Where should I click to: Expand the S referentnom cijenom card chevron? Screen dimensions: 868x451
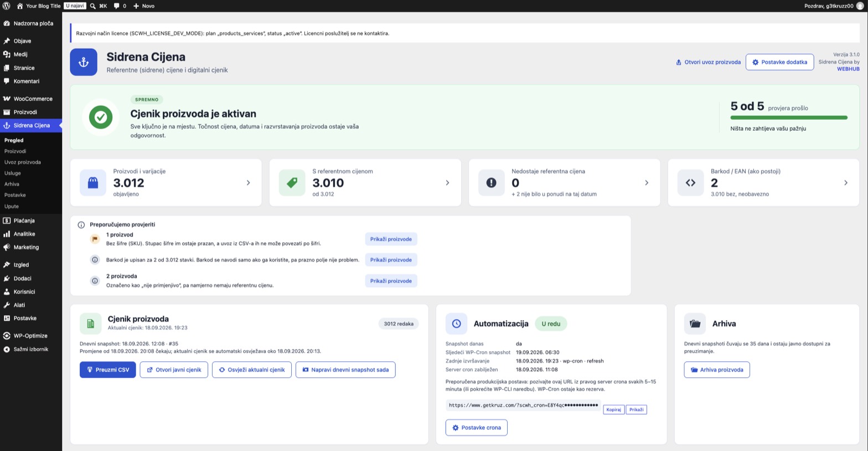coord(447,183)
